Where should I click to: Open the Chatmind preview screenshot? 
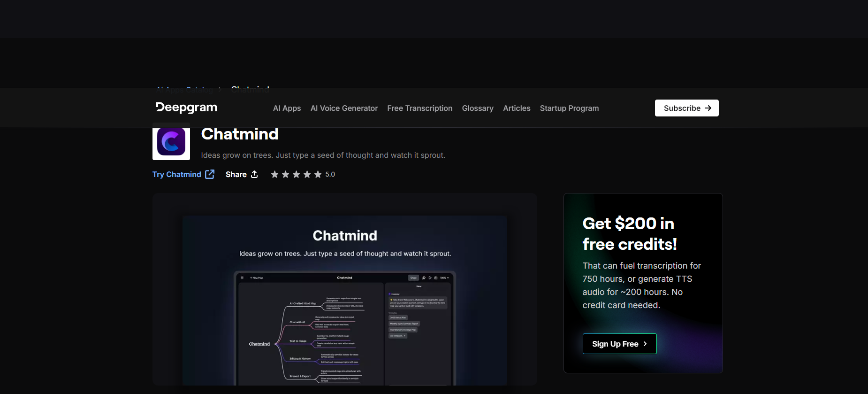345,301
